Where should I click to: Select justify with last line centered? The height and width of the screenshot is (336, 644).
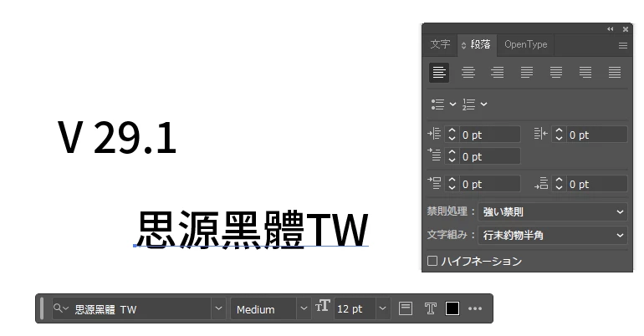556,73
